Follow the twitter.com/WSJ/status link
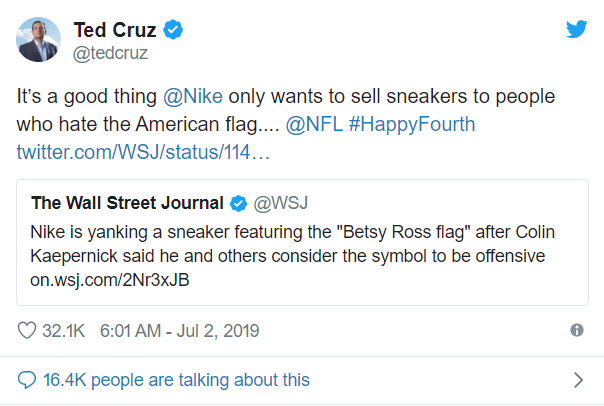 (x=143, y=152)
